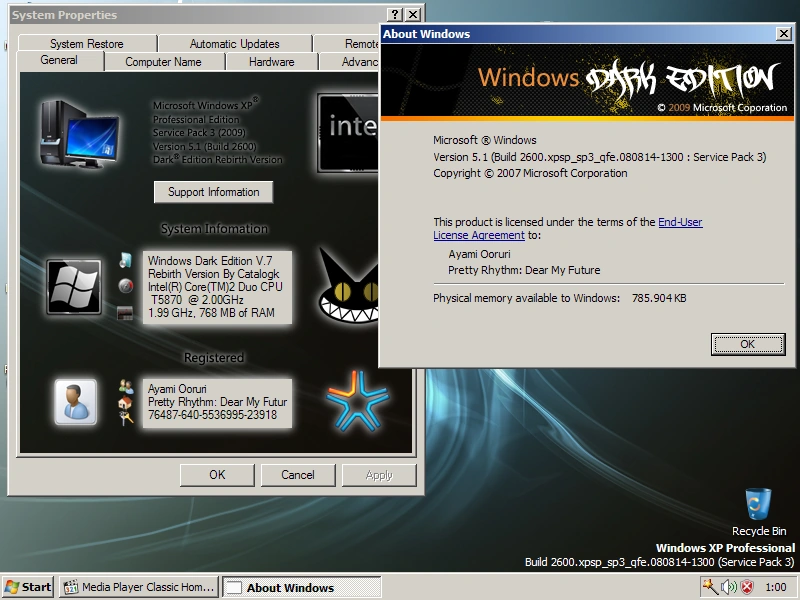Screen dimensions: 800x600
Task: Click the Intel logo badge
Action: click(x=348, y=132)
